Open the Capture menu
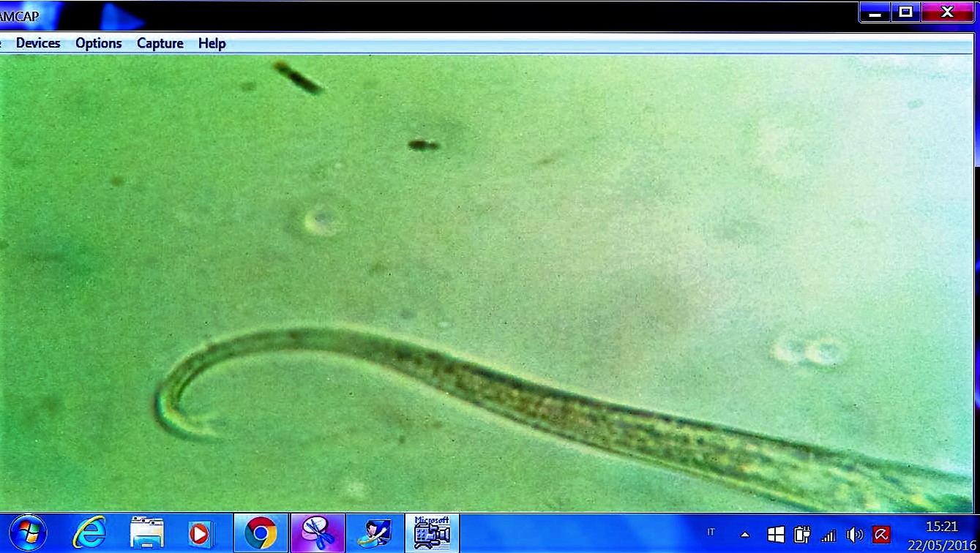This screenshot has width=980, height=553. pyautogui.click(x=160, y=43)
